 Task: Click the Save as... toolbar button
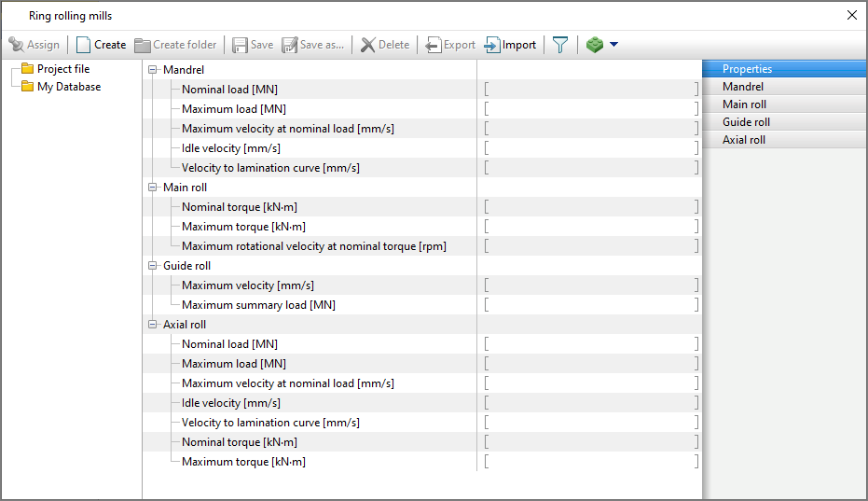coord(312,45)
